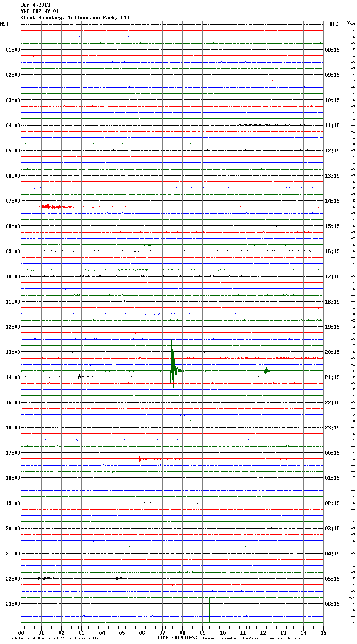Select the "Traces clipped" footnote text
The height and width of the screenshot is (644, 357).
click(254, 639)
